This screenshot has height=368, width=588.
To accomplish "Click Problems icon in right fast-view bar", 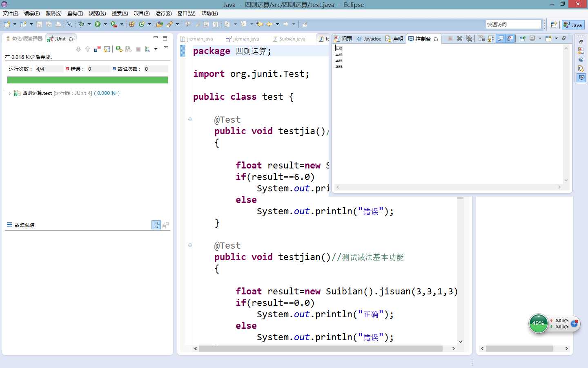I will click(x=581, y=51).
